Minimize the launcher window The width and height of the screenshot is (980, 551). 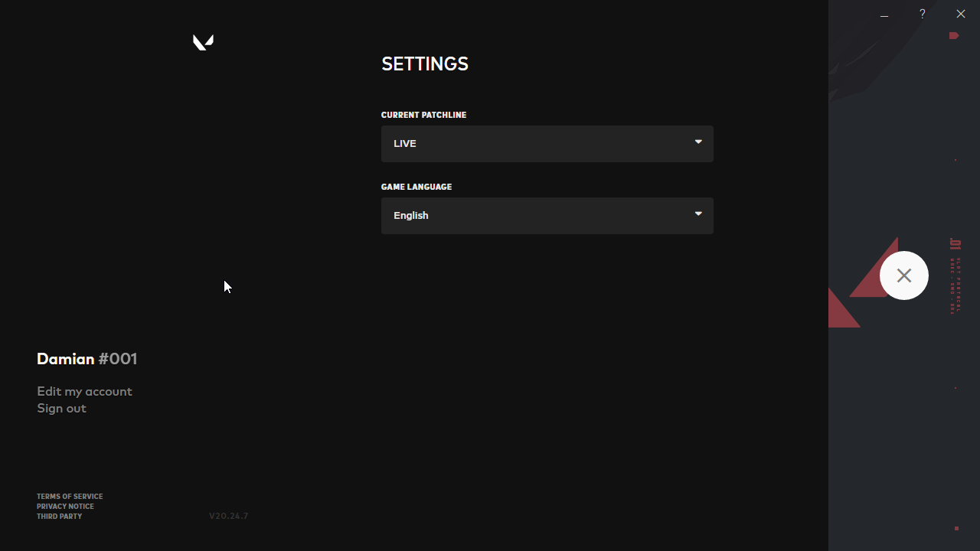(x=884, y=15)
